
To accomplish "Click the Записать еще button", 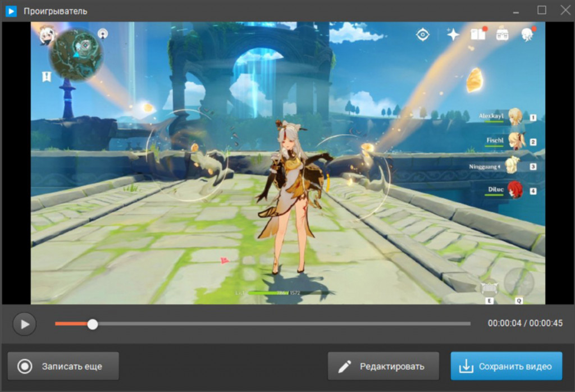I will 63,366.
